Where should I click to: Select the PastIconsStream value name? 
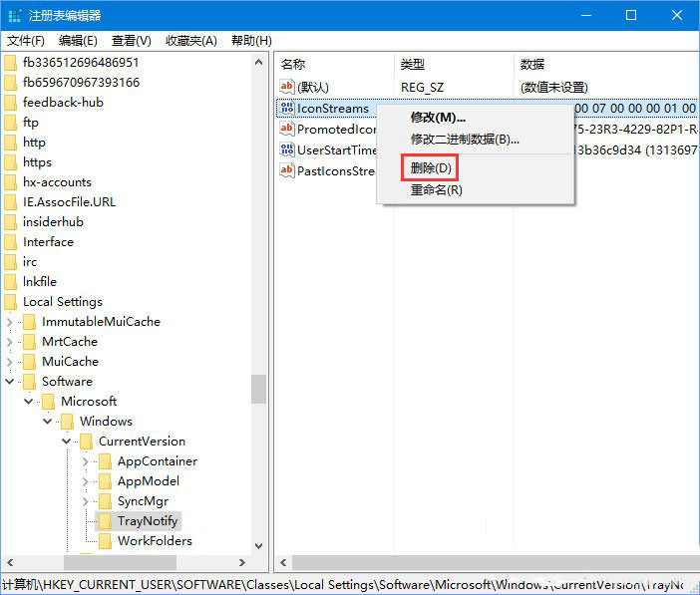coord(336,170)
